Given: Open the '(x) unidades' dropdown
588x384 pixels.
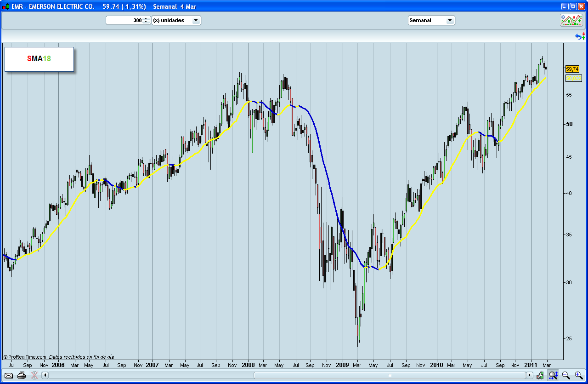Looking at the screenshot, I should pos(176,20).
